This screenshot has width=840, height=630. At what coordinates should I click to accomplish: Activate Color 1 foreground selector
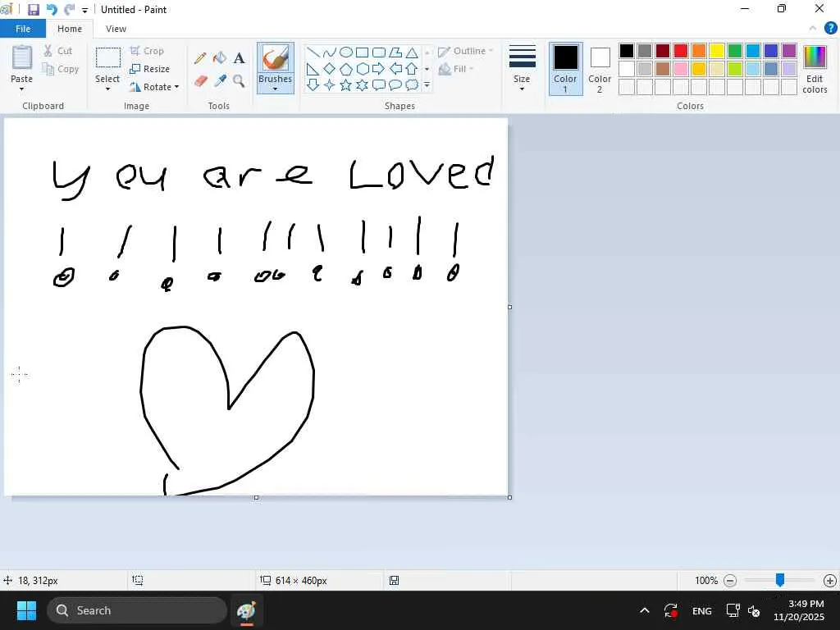(566, 69)
